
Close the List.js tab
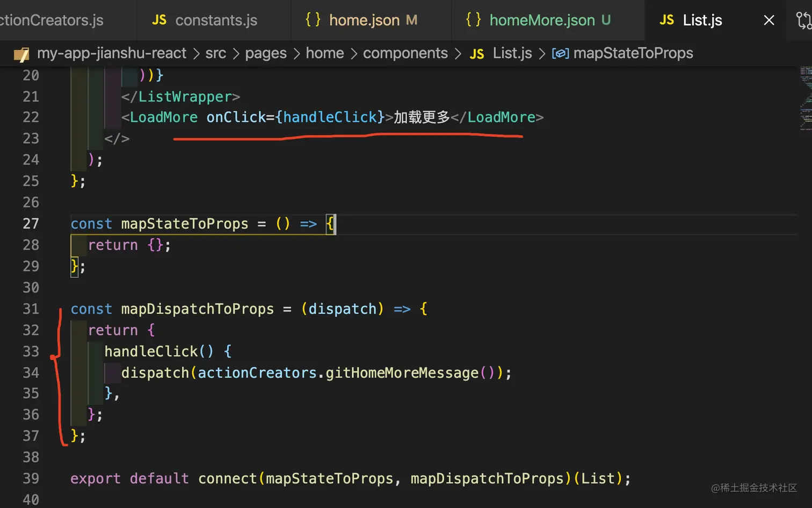769,20
